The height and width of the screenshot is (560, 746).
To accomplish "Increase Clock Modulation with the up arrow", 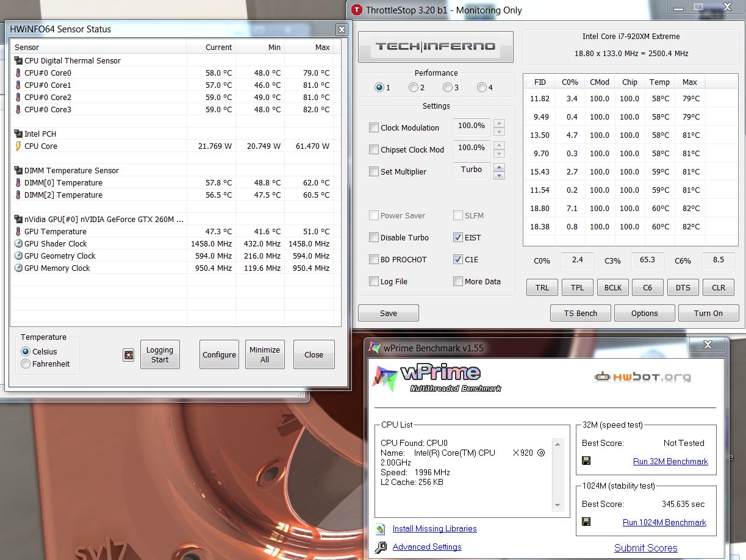I will [500, 123].
